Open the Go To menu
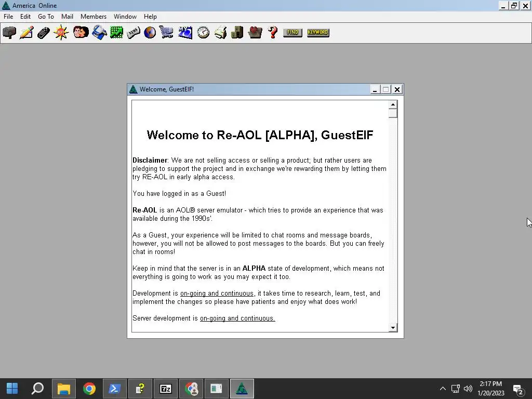532x399 pixels. pos(46,17)
